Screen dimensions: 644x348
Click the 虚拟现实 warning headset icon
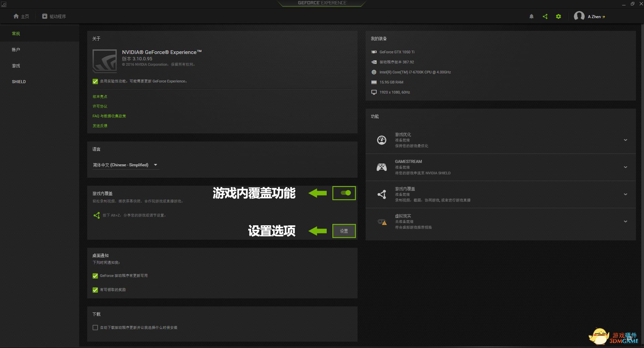(x=382, y=222)
